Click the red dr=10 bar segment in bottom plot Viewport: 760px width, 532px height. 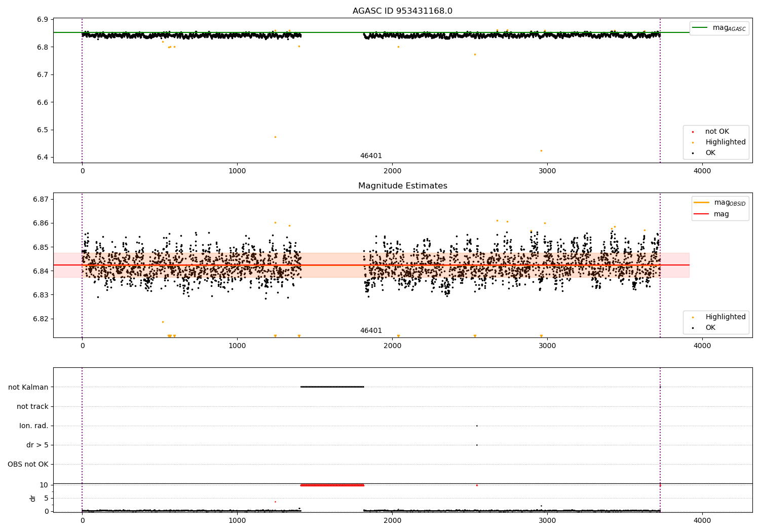click(x=332, y=485)
